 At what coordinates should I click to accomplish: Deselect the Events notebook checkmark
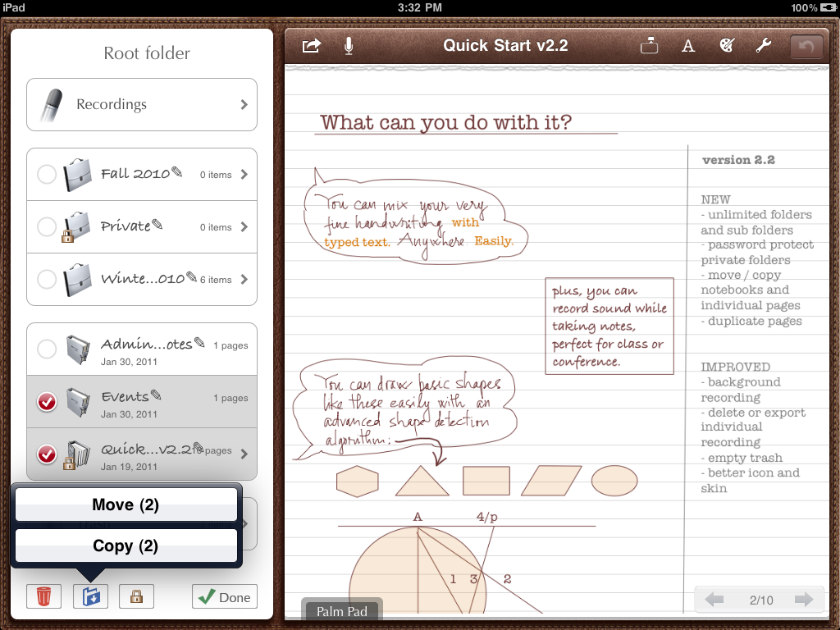click(47, 402)
